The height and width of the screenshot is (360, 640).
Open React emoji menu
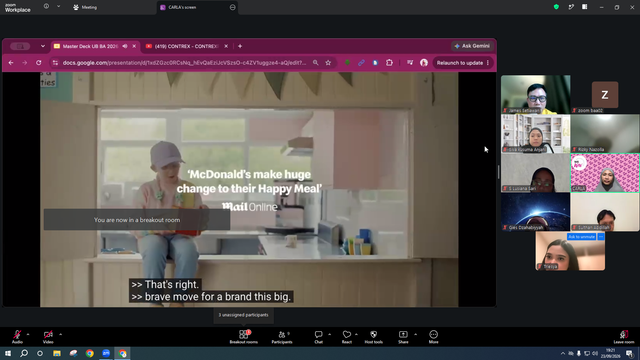[347, 337]
